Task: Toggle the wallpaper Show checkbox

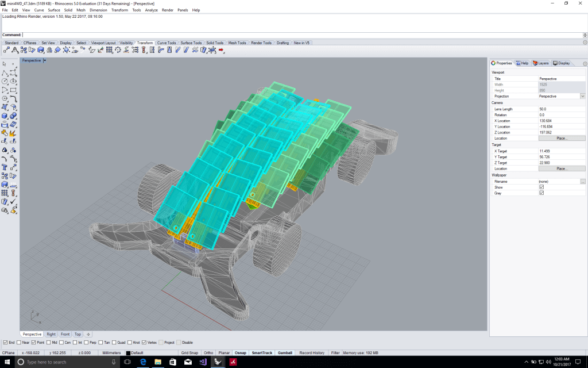Action: pyautogui.click(x=541, y=187)
